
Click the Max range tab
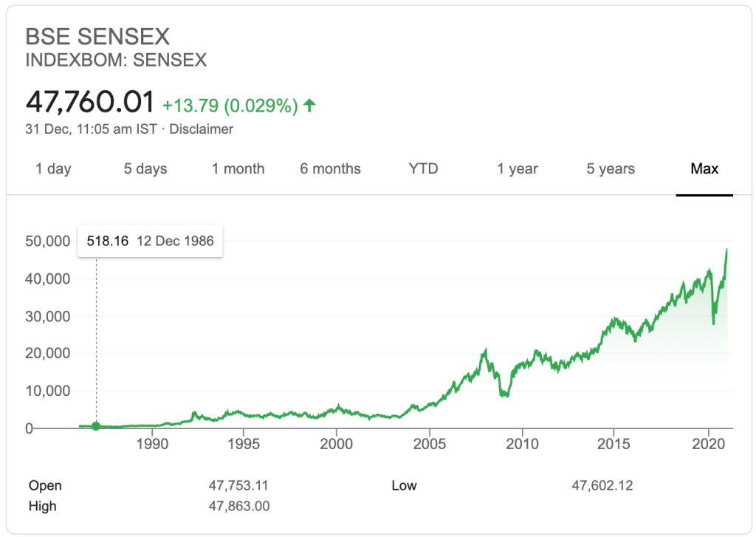click(704, 169)
